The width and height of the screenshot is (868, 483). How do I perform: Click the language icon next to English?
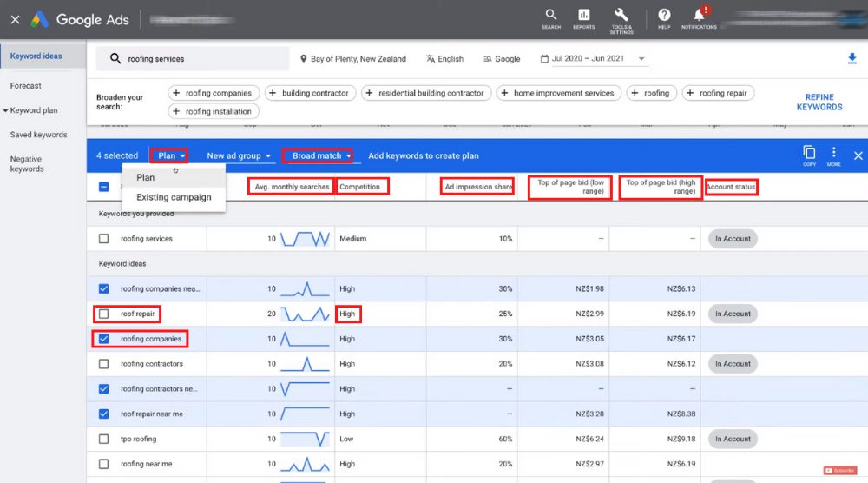click(x=431, y=59)
